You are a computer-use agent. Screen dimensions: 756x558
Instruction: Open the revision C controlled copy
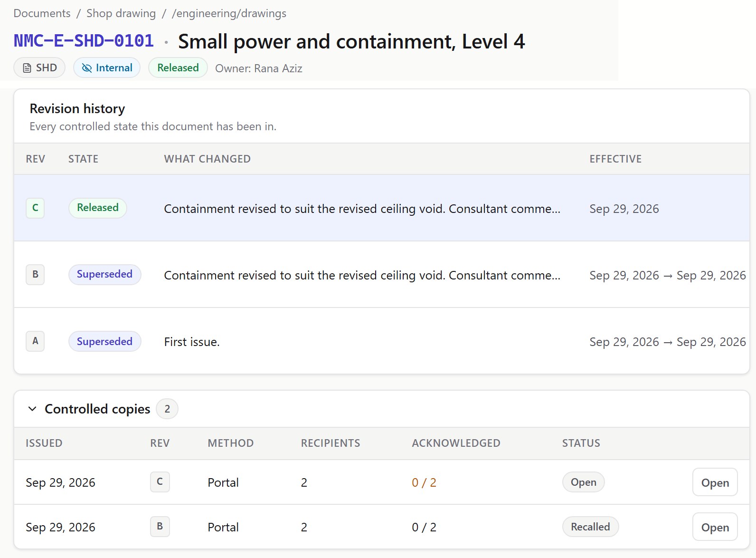pyautogui.click(x=715, y=482)
